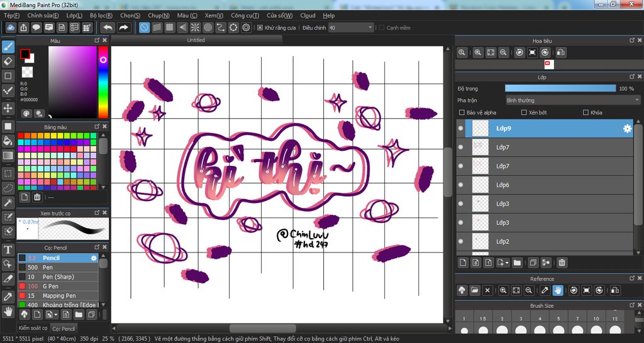Choose the G Pen brush
This screenshot has height=343, width=644.
pyautogui.click(x=57, y=286)
